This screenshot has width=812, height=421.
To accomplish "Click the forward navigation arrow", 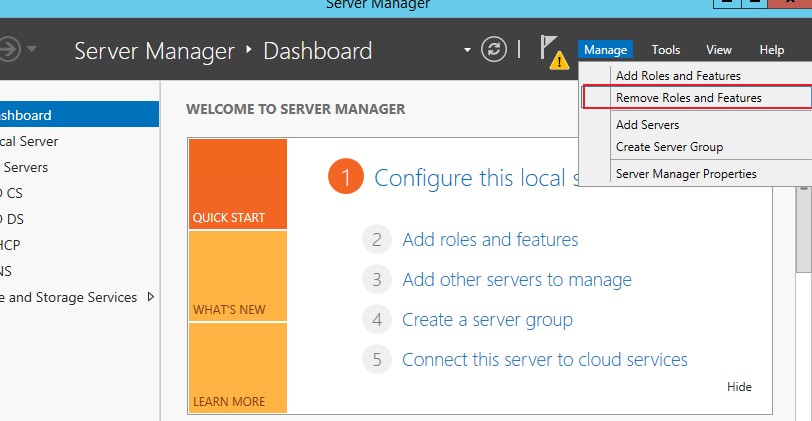I will click(x=8, y=50).
